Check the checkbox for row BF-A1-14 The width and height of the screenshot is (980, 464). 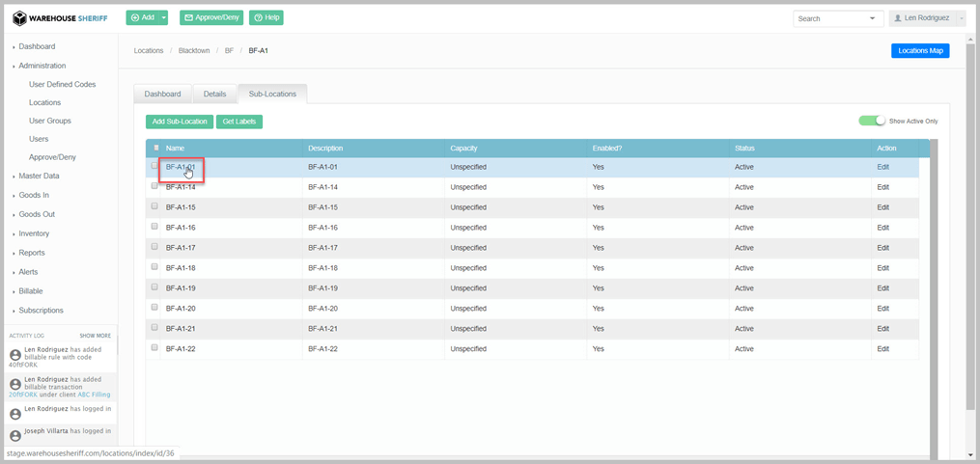coord(154,186)
